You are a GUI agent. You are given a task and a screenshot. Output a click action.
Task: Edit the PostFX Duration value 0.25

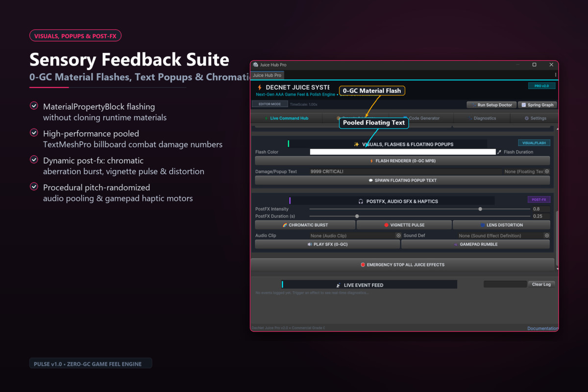click(x=541, y=216)
